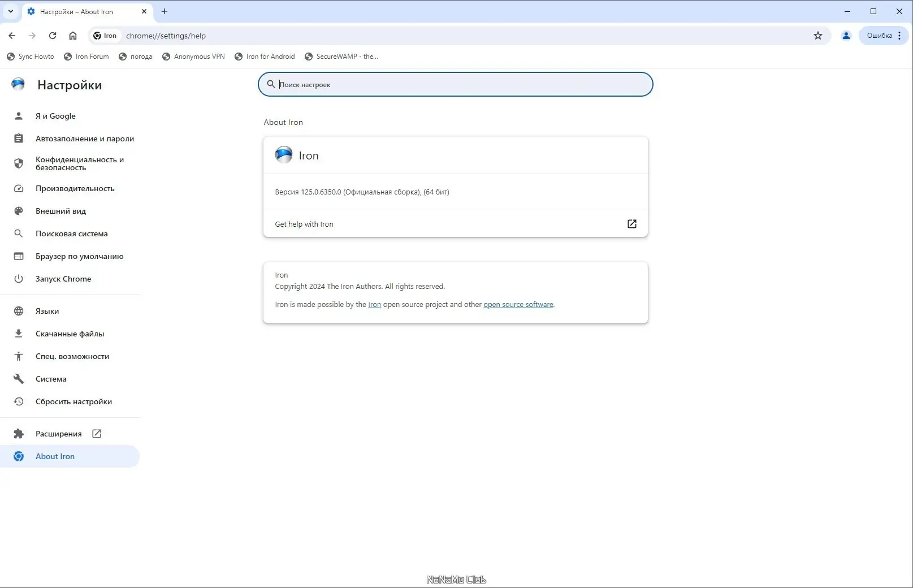This screenshot has height=588, width=913.
Task: Open the user profile icon
Action: tap(846, 36)
